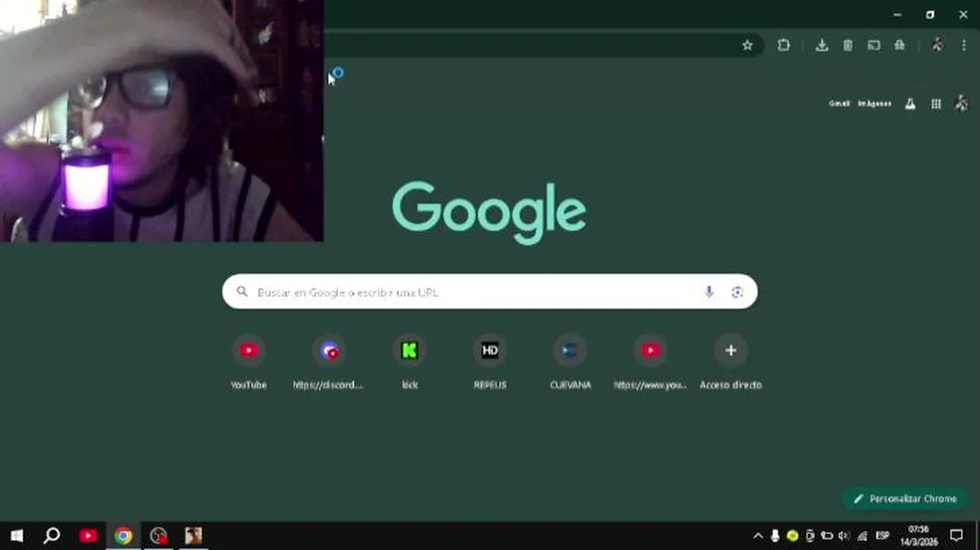This screenshot has width=980, height=550.
Task: Bookmark this page with the star icon
Action: tap(747, 45)
